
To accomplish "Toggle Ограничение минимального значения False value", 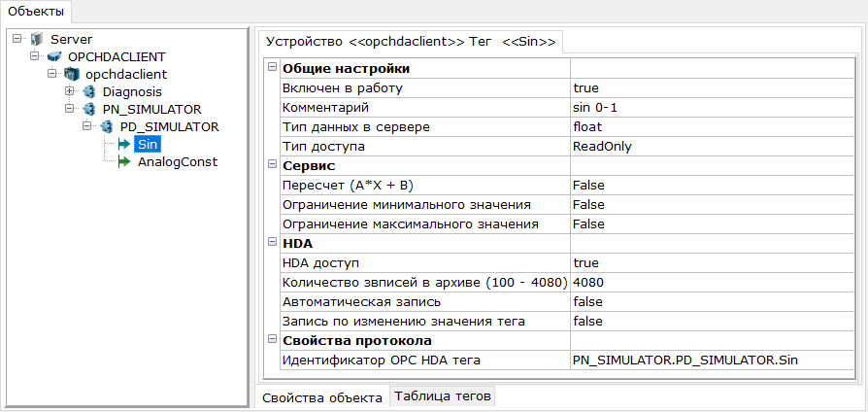I will coord(712,204).
